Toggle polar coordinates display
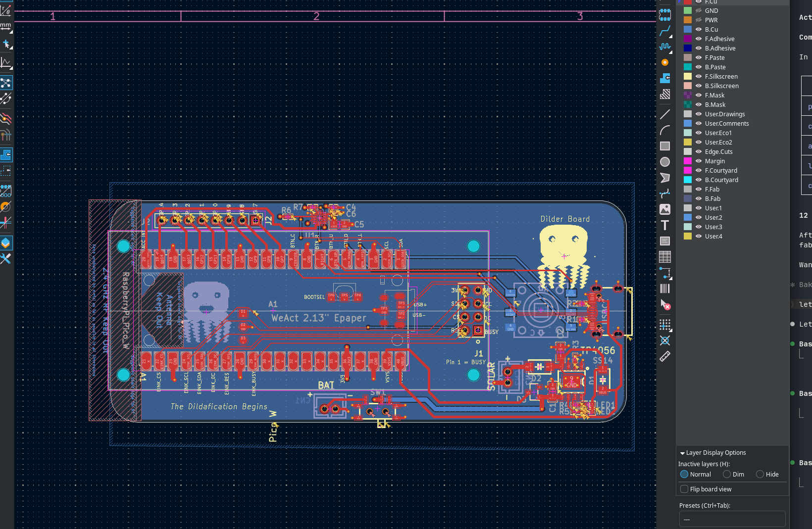The height and width of the screenshot is (529, 812). coord(6,9)
